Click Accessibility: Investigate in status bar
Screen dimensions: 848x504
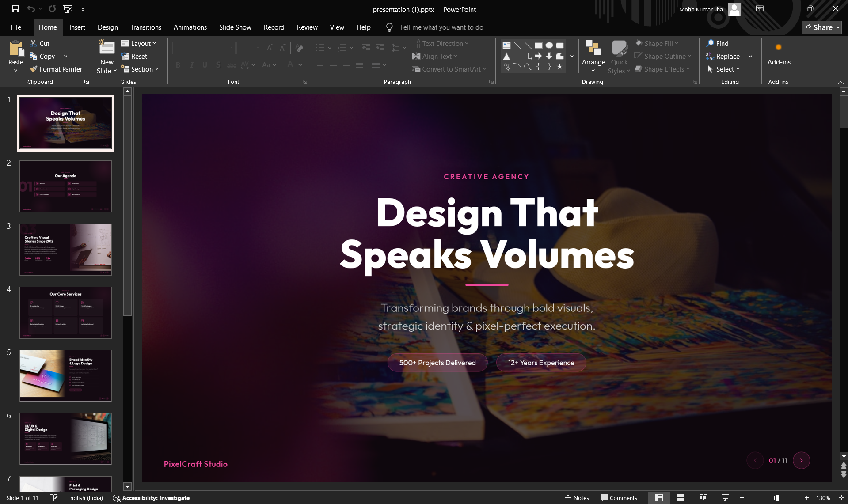(x=151, y=498)
